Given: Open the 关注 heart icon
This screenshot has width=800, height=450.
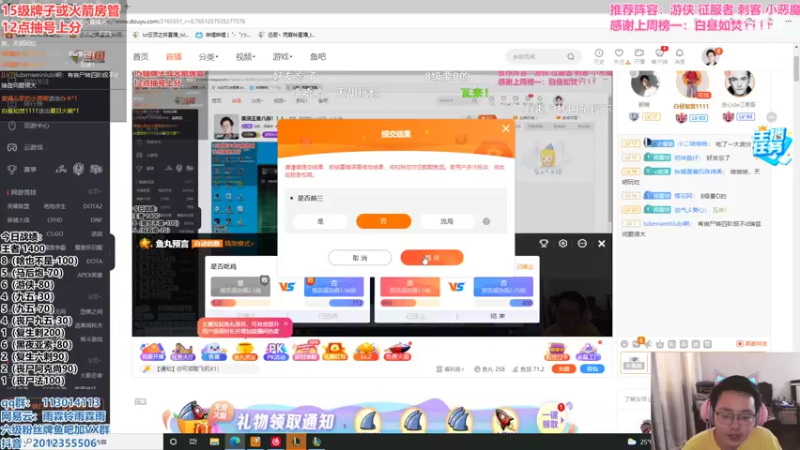Looking at the screenshot, I should pyautogui.click(x=619, y=56).
